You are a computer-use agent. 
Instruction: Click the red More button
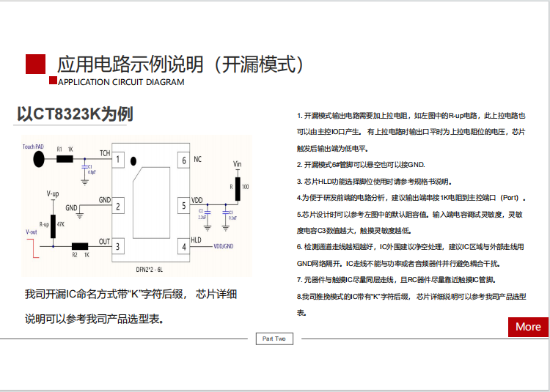(527, 327)
